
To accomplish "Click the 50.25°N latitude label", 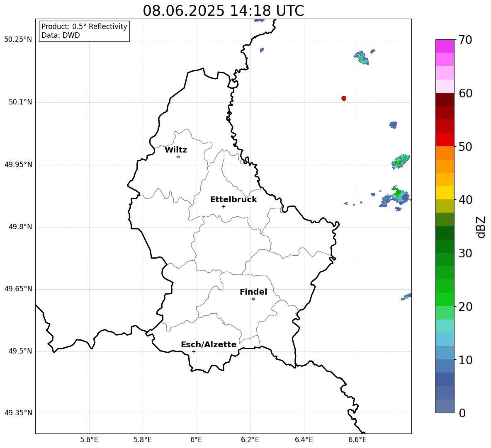I will 18,40.
